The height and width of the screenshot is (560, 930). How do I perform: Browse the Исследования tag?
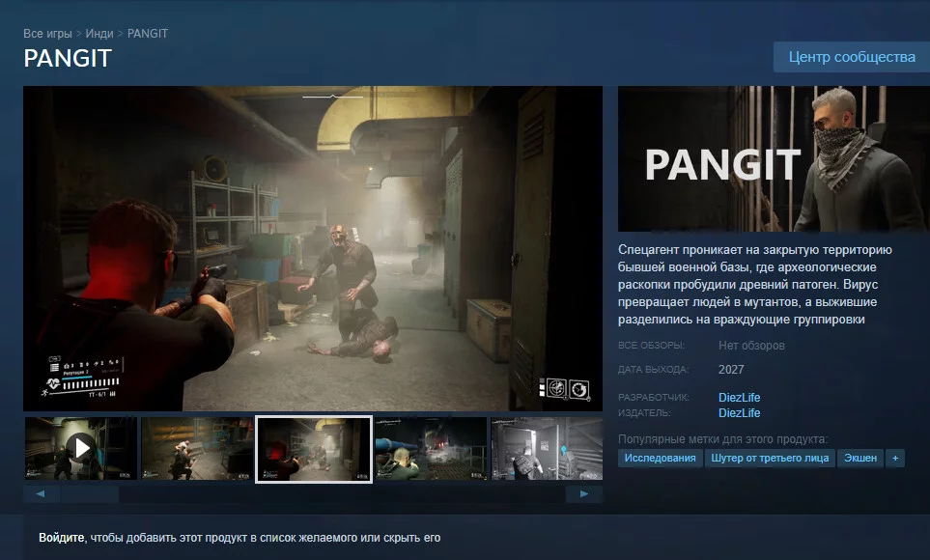click(x=660, y=458)
